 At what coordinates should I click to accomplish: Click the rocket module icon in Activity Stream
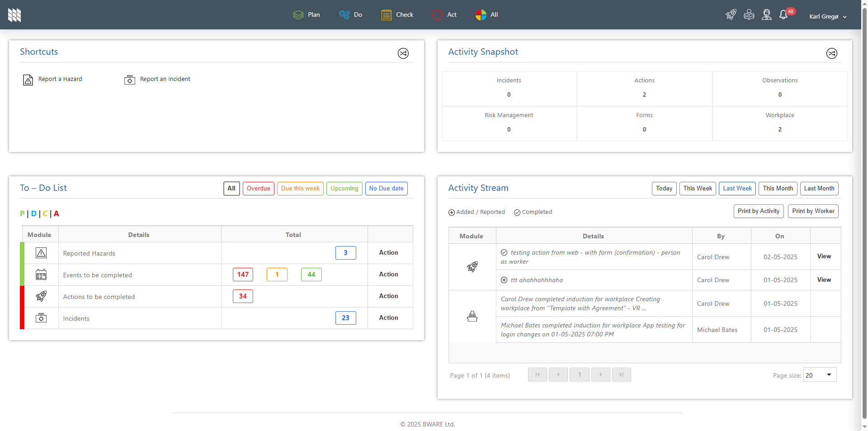coord(472,267)
